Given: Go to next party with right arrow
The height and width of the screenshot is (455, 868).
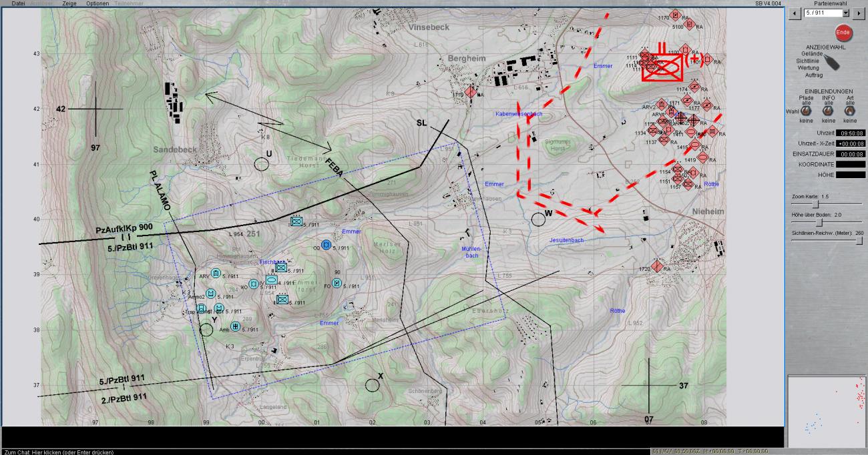Looking at the screenshot, I should click(858, 13).
